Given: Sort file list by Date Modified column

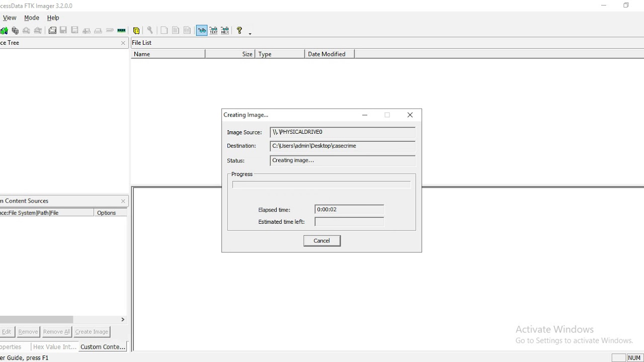Looking at the screenshot, I should point(330,54).
